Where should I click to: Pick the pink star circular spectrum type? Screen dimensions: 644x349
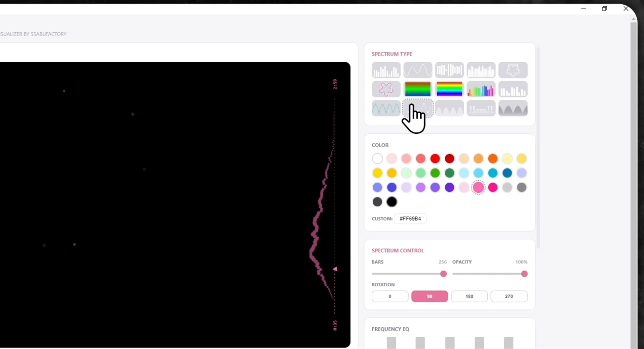[x=386, y=89]
